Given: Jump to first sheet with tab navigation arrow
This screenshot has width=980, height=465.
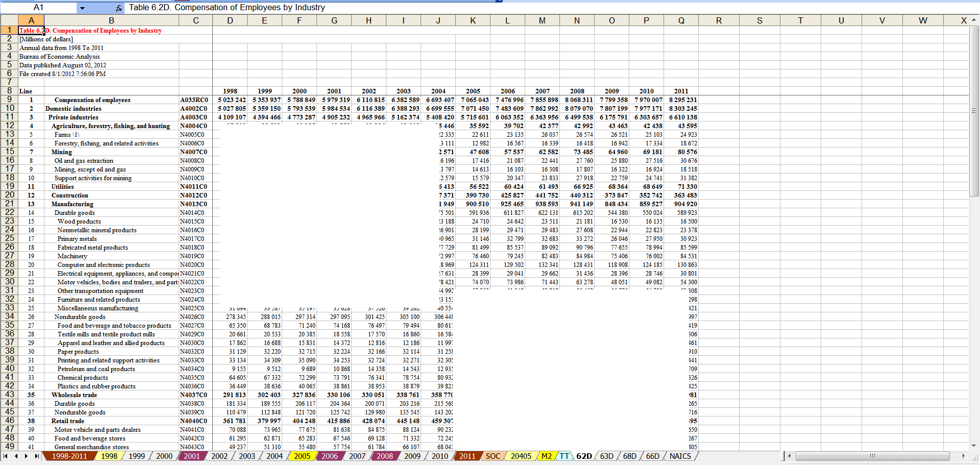Looking at the screenshot, I should pyautogui.click(x=6, y=456).
